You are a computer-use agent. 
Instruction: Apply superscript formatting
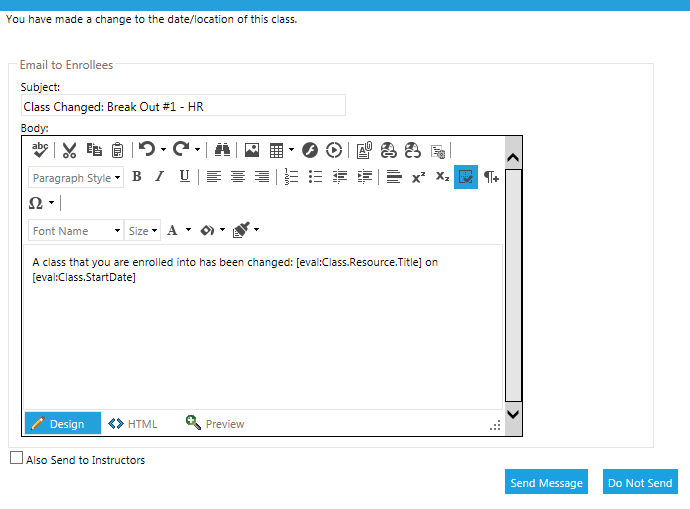click(x=418, y=177)
